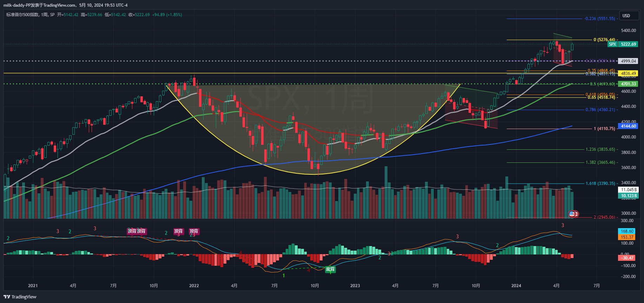Viewport: 644px width, 303px height.
Task: Click the 1.618 (3390.35) Fibonacci level label
Action: pos(600,183)
